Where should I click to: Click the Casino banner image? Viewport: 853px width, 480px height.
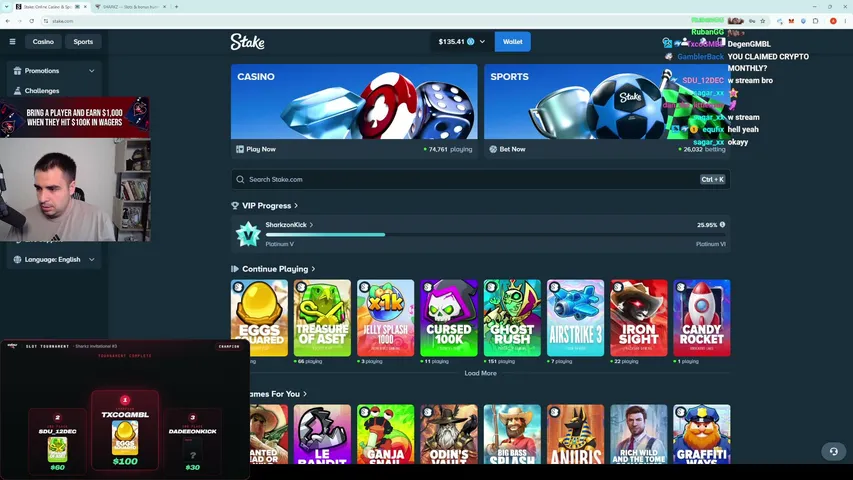[354, 102]
